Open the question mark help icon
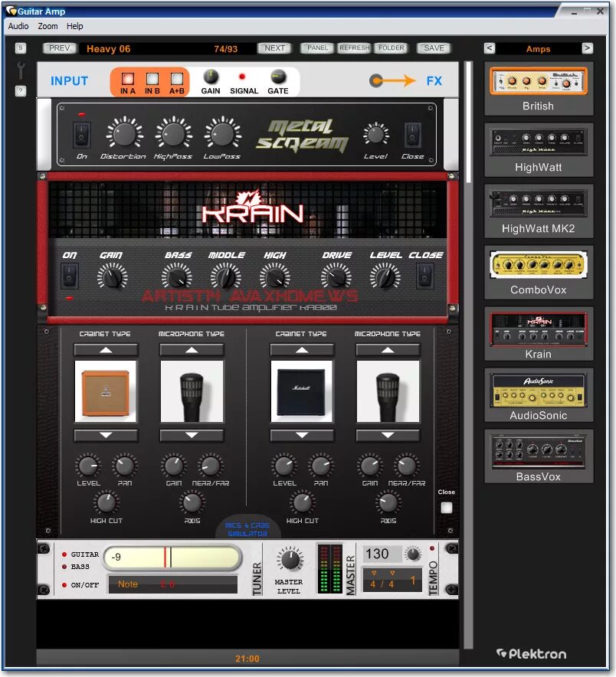Screen dimensions: 616x677 [x=20, y=90]
